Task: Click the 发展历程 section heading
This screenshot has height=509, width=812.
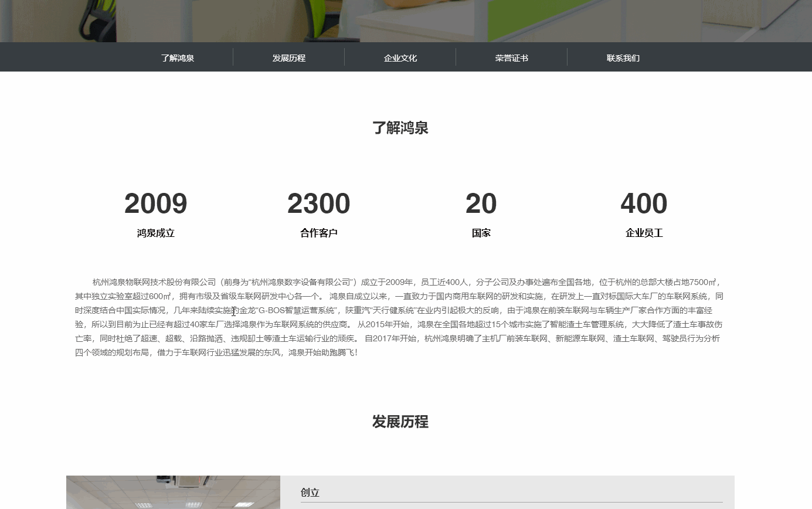Action: 400,421
